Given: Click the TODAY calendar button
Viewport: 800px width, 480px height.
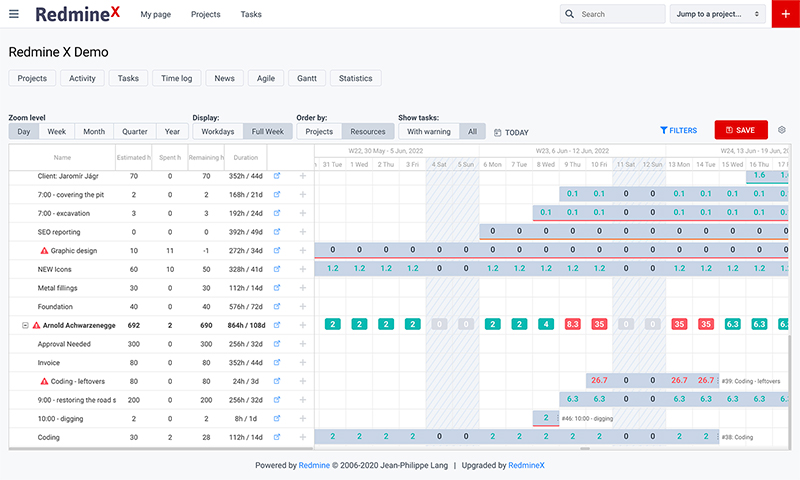Looking at the screenshot, I should [x=511, y=133].
